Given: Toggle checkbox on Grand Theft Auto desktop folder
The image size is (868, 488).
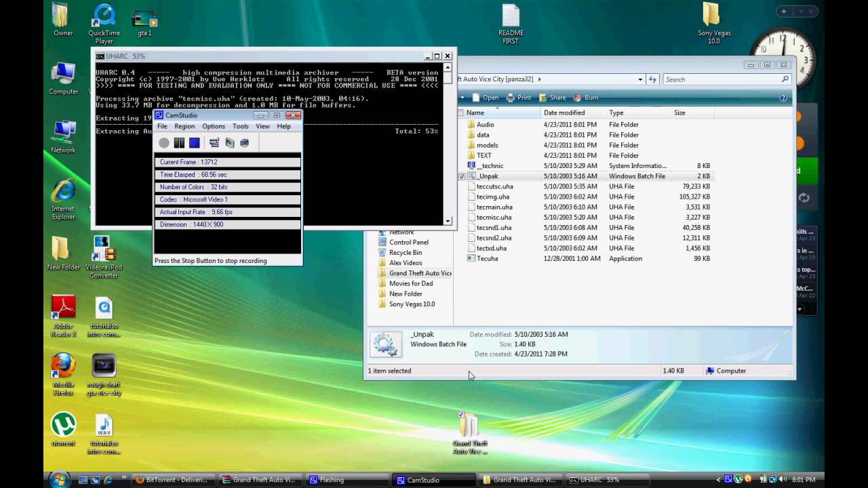Looking at the screenshot, I should tap(461, 415).
